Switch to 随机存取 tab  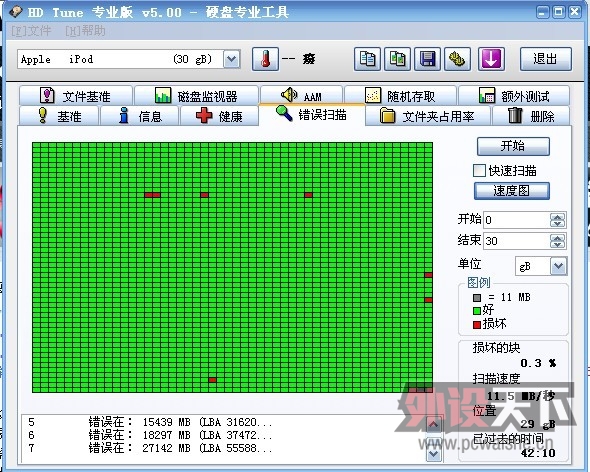[400, 96]
